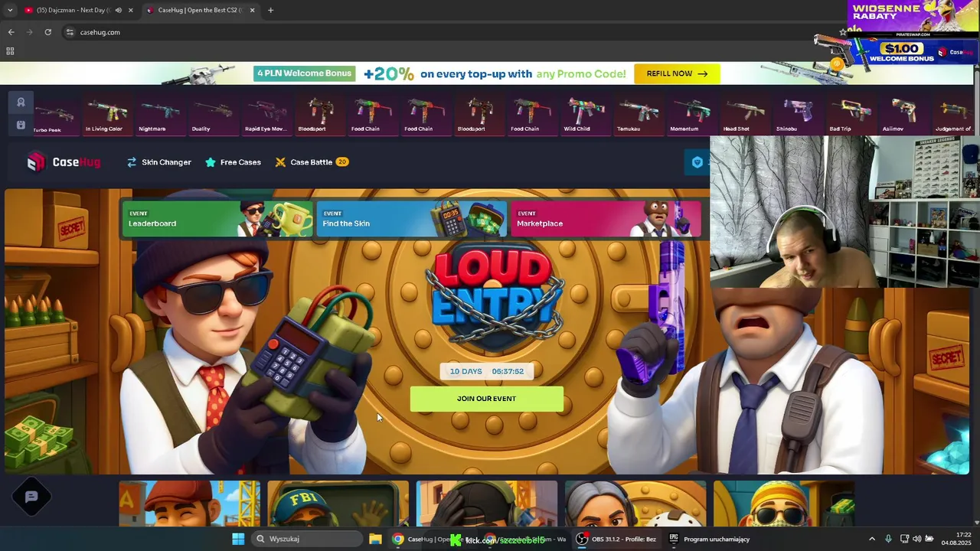The height and width of the screenshot is (551, 980).
Task: Open the construction worker case thumbnail
Action: click(190, 504)
